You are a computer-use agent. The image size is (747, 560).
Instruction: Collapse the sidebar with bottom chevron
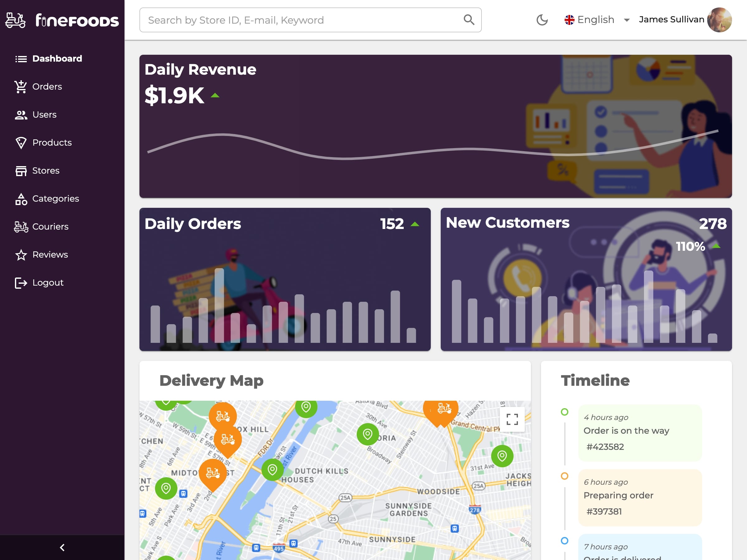[62, 547]
